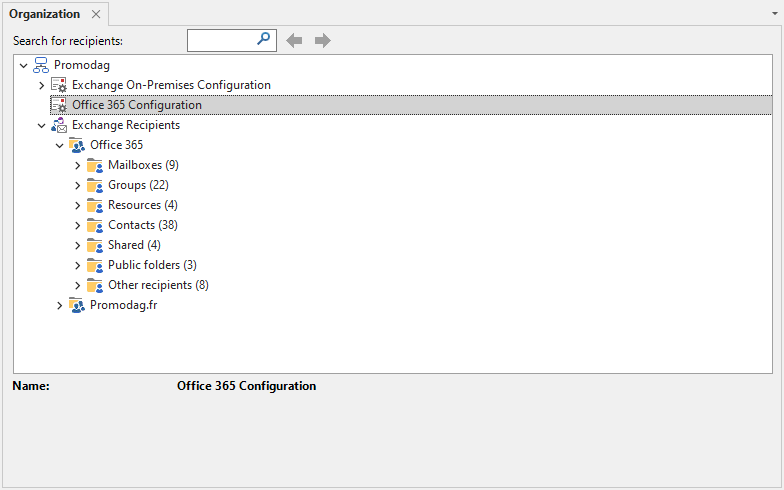This screenshot has height=490, width=784.
Task: Expand the Other recipients (8) node
Action: (78, 286)
